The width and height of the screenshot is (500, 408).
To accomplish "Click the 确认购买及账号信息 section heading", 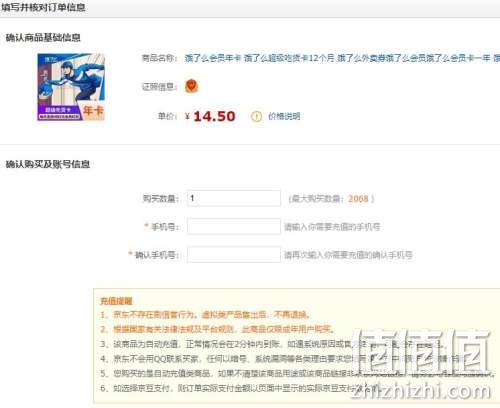I will [x=48, y=164].
